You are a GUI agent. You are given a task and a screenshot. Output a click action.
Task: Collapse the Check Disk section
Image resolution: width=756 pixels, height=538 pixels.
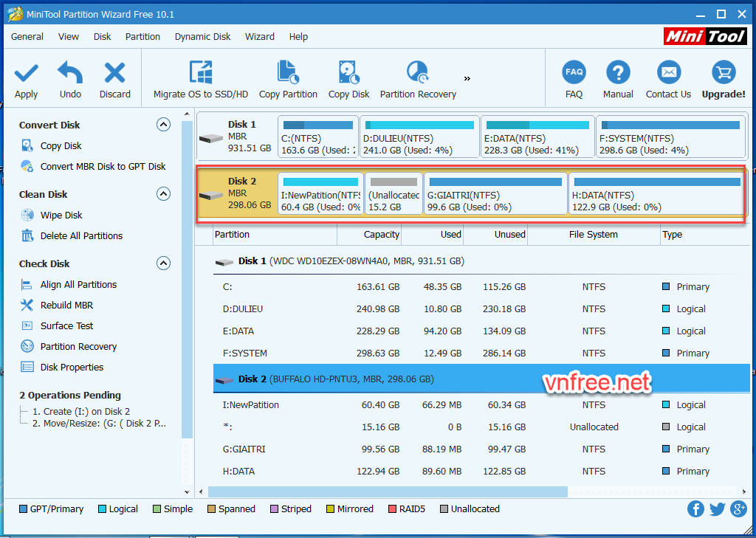coord(164,263)
